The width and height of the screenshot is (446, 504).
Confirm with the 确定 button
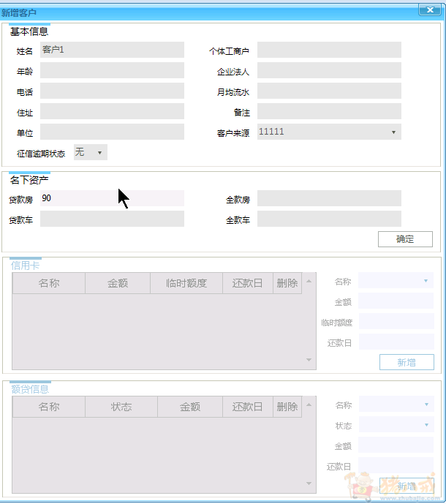[405, 239]
